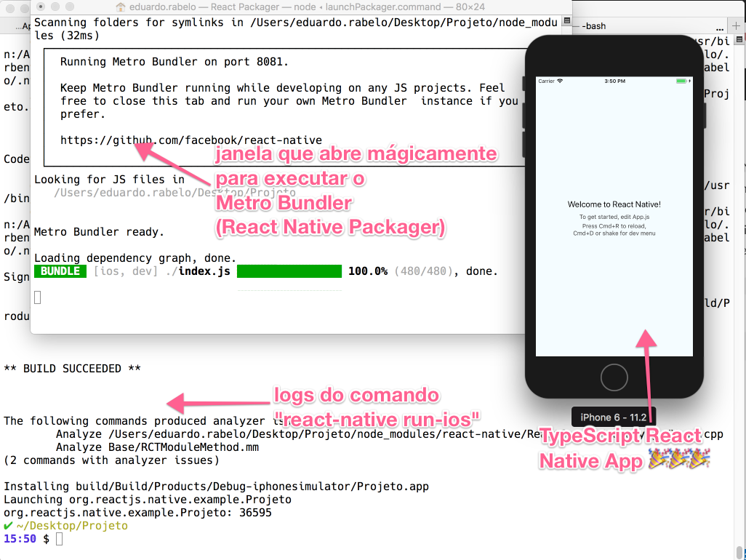Click the scroll marker icon in React Packager window

click(566, 21)
